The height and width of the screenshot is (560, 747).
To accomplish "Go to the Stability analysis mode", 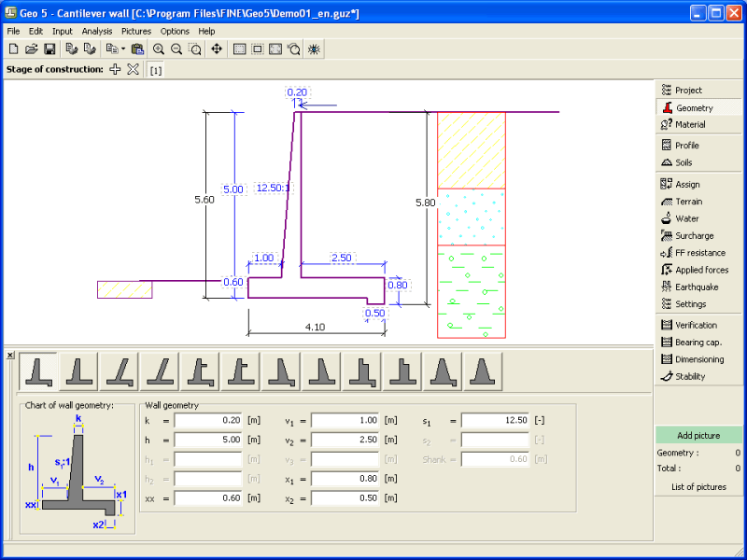I will tap(690, 376).
